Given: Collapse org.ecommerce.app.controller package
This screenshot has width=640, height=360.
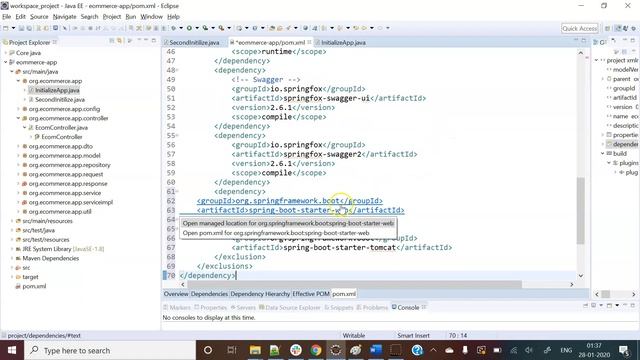Looking at the screenshot, I should [x=18, y=118].
